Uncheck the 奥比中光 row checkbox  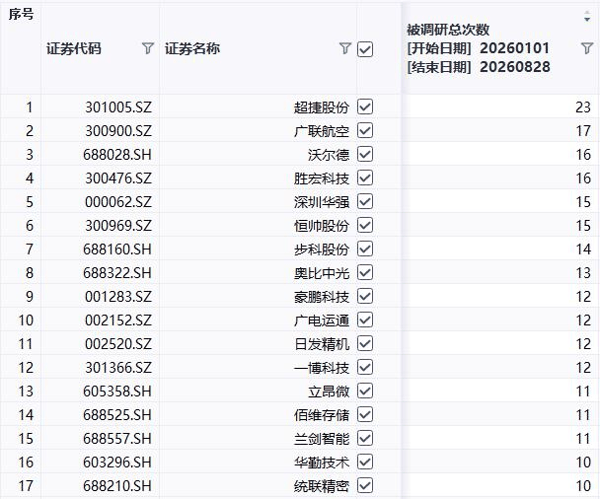365,273
